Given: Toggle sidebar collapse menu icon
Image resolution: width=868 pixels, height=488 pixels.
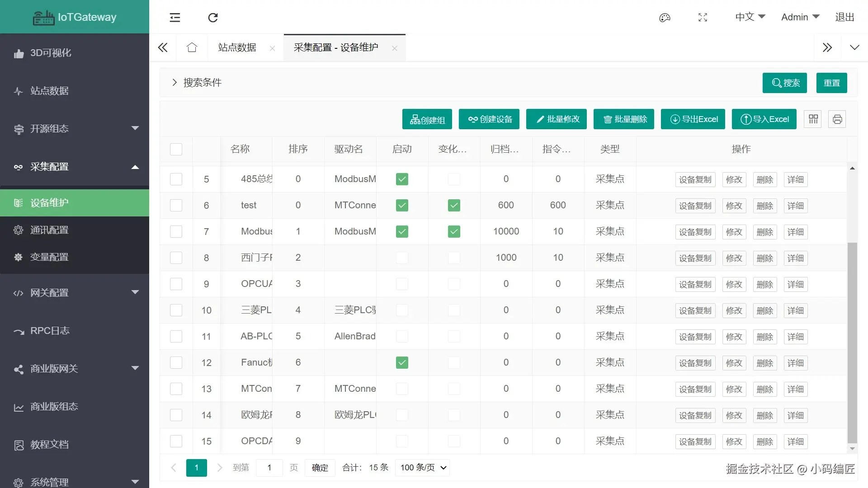Looking at the screenshot, I should click(175, 18).
